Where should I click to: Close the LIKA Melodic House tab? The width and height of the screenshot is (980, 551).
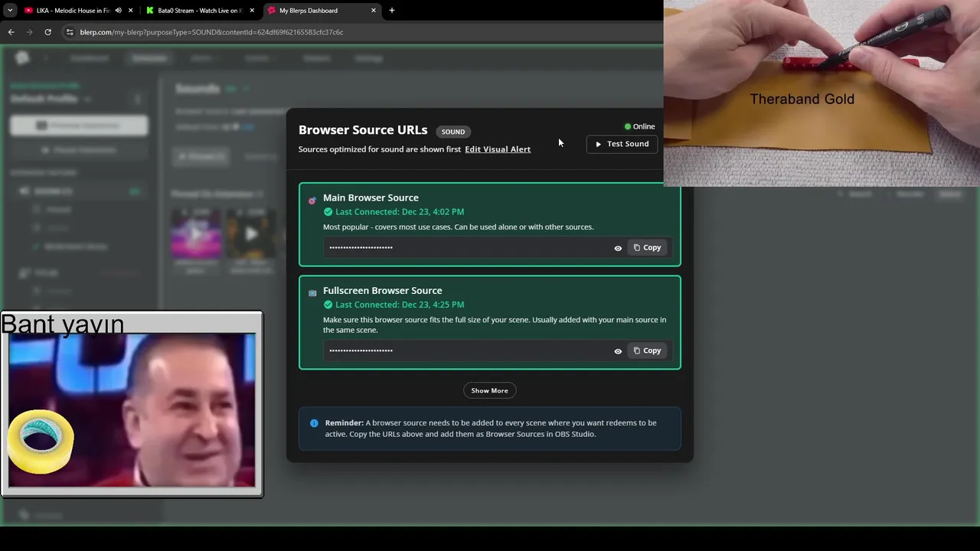coord(130,11)
